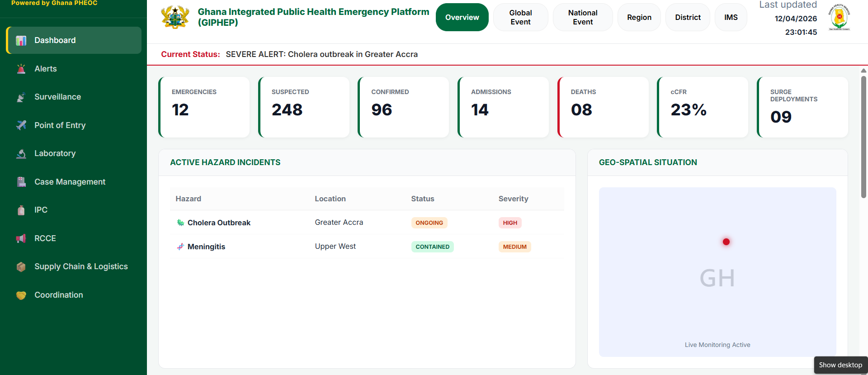Click the Ghana coat of arms logo

175,17
